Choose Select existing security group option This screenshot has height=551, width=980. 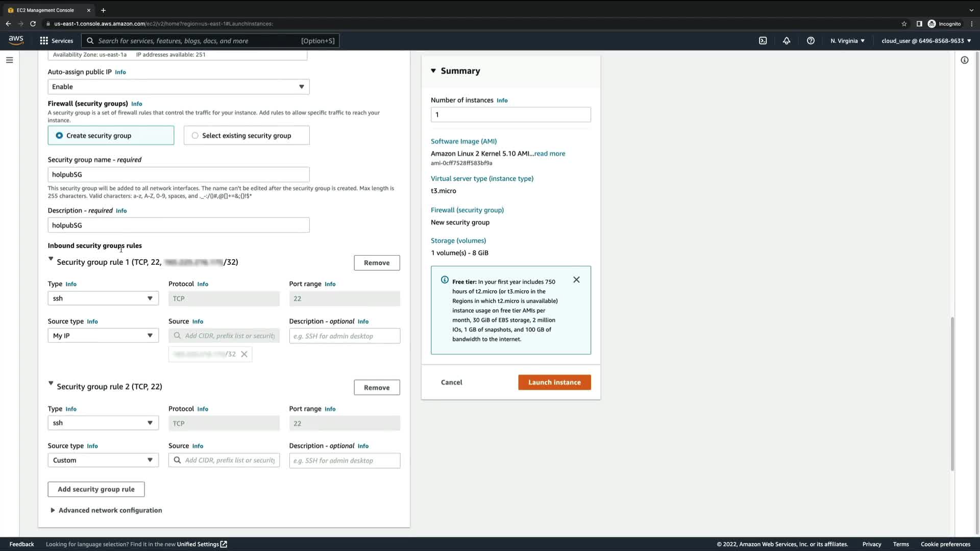pos(195,136)
